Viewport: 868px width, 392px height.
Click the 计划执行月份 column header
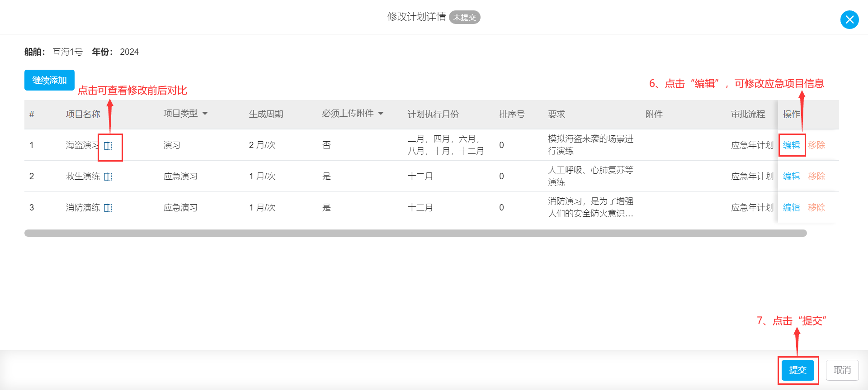click(x=433, y=114)
